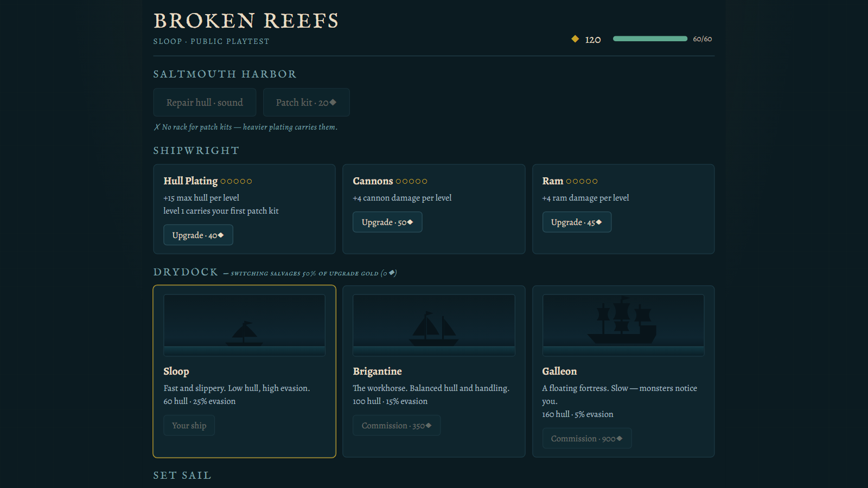Click the '+4 cannon damage per level' text
Viewport: 868px width, 488px height.
pyautogui.click(x=402, y=198)
